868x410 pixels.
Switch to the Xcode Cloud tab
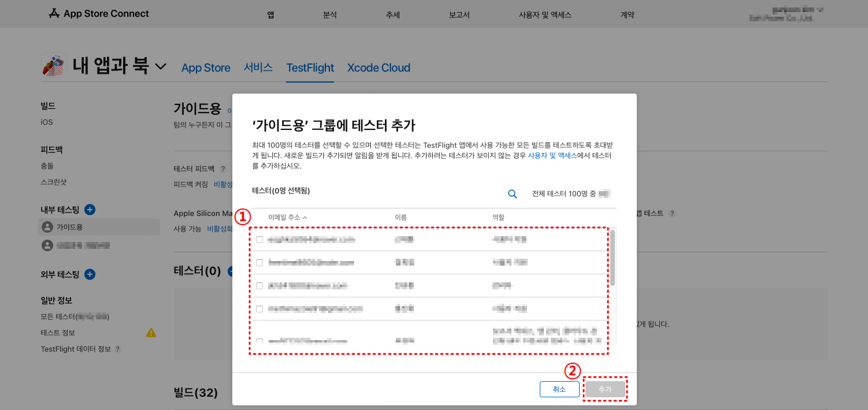379,68
